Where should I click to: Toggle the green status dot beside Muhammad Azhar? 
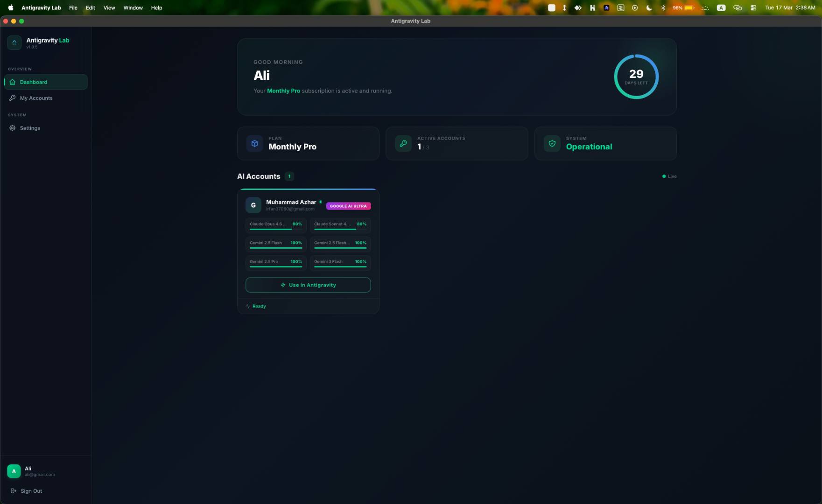321,202
